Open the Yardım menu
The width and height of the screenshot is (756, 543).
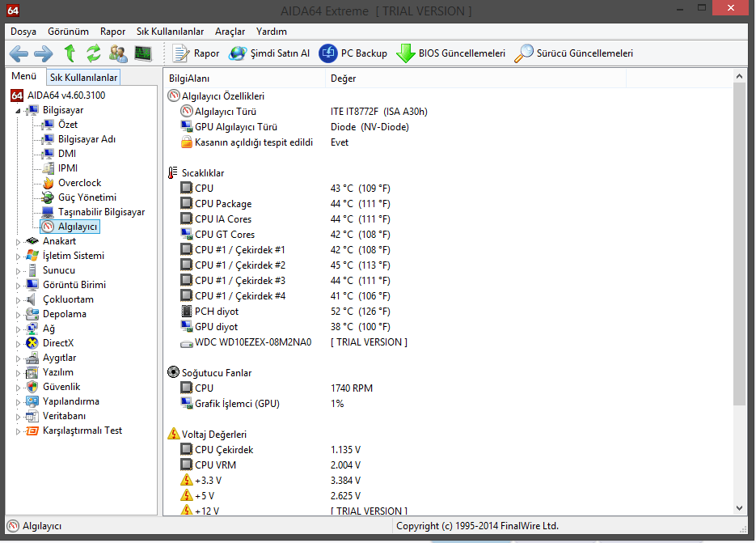click(272, 32)
